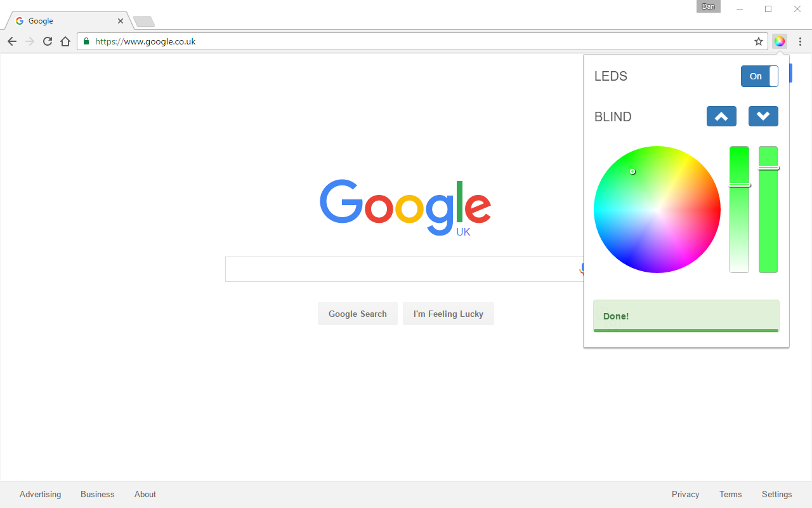Open the Terms footer link

(731, 494)
